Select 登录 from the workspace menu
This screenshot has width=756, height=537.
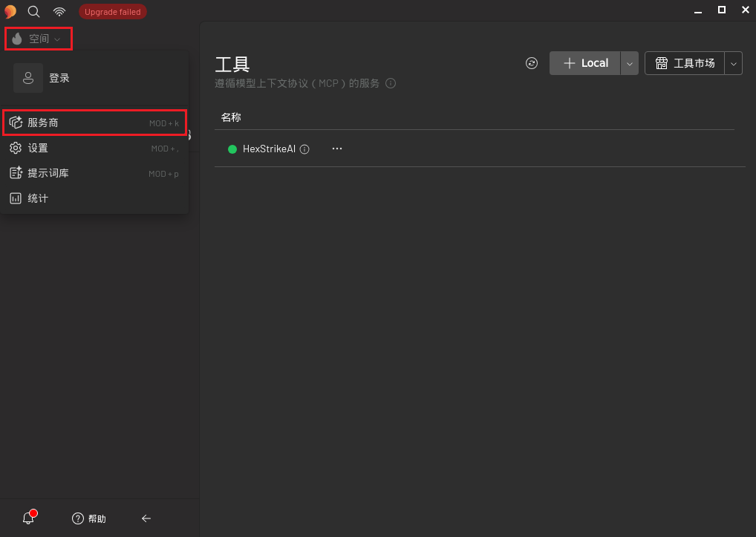pos(59,77)
